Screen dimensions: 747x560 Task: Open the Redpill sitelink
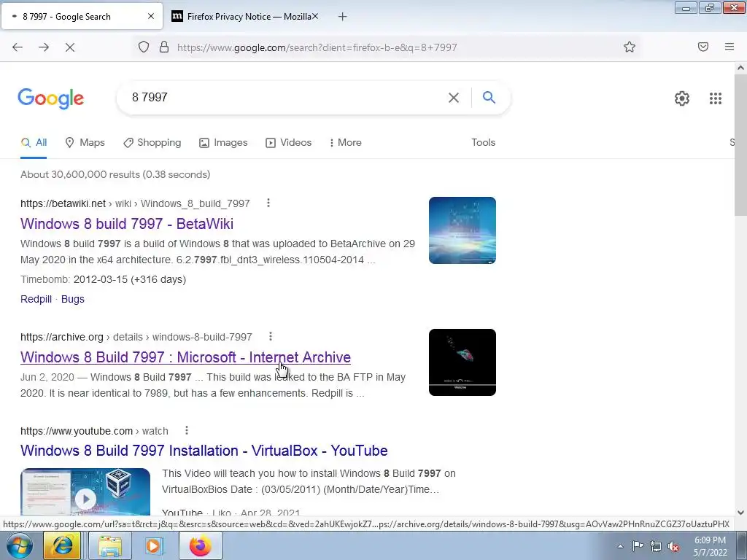tap(36, 299)
